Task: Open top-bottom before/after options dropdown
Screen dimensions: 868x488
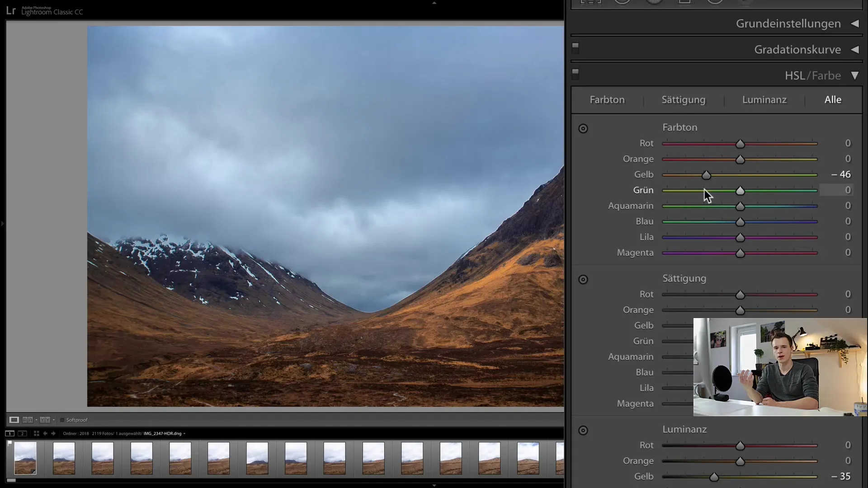Action: (53, 420)
